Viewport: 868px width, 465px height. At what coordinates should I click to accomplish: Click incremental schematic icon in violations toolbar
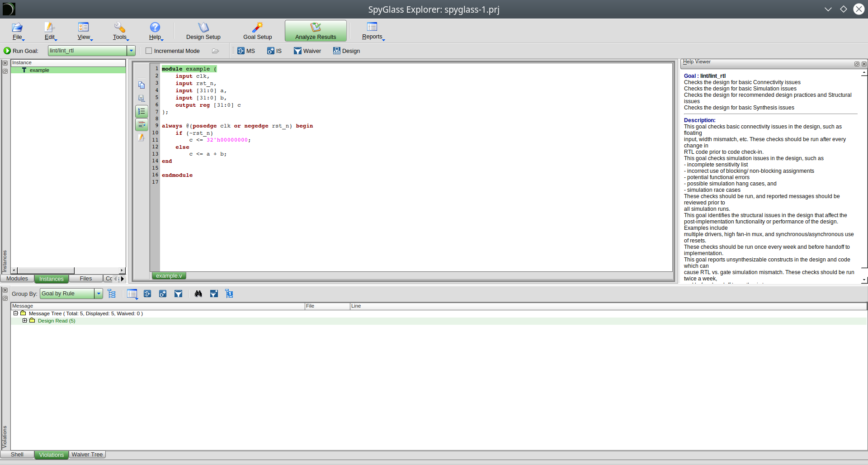tap(163, 294)
